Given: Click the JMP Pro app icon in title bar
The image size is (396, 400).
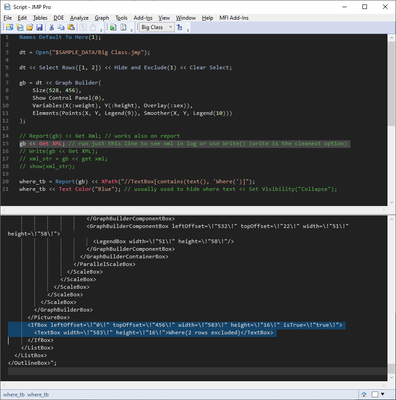Looking at the screenshot, I should coord(7,7).
